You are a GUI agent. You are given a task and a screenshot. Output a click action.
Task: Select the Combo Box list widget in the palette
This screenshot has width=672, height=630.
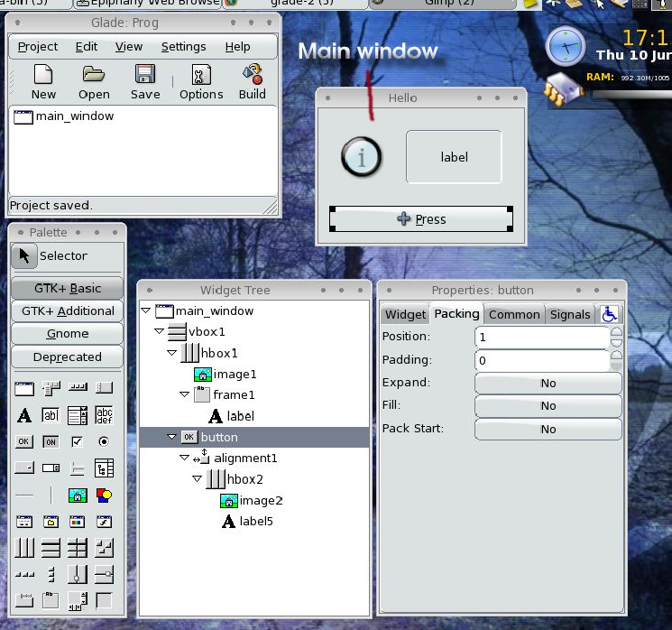click(x=78, y=415)
